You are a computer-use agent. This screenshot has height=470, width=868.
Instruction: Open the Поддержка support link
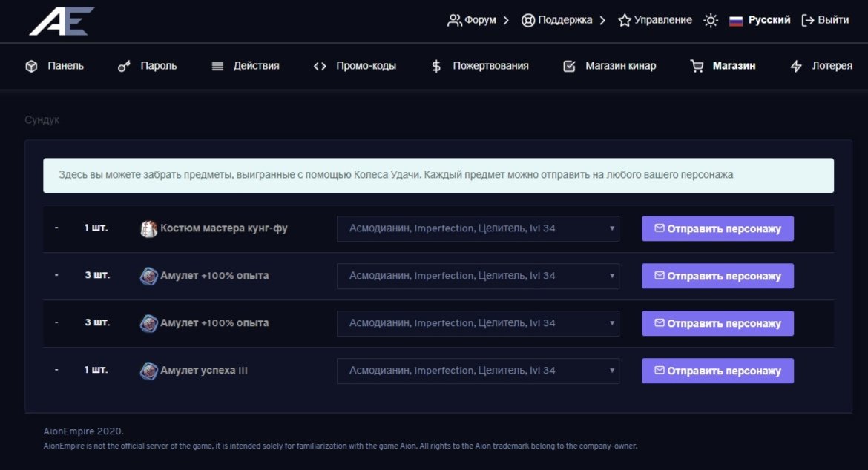[565, 20]
